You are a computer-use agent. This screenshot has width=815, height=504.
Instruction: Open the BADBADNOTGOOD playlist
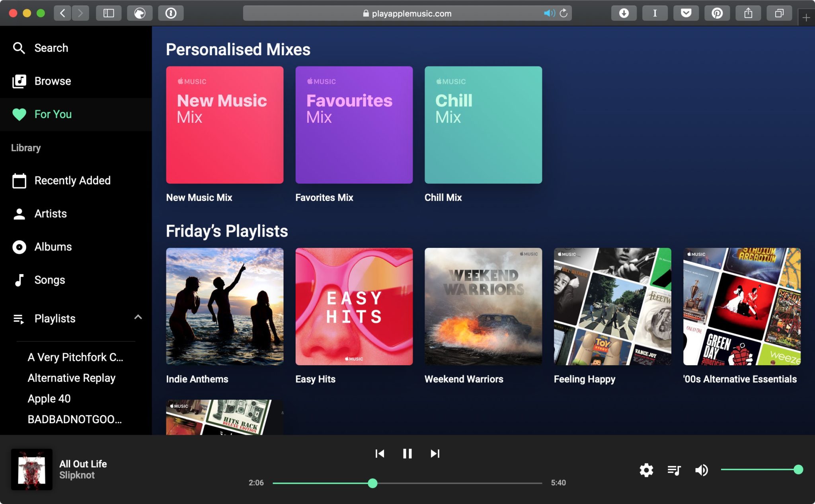pos(74,419)
